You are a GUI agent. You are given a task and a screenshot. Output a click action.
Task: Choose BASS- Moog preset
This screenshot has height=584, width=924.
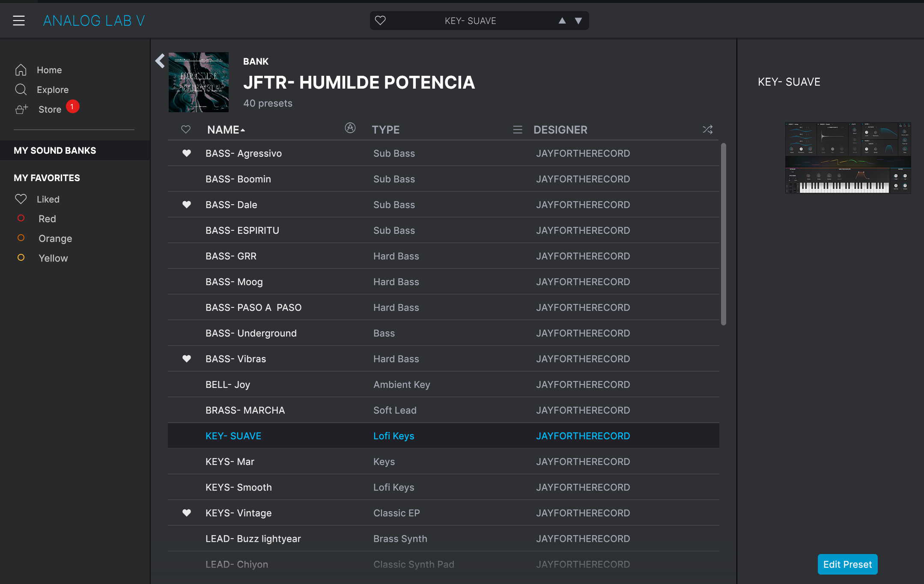(444, 282)
